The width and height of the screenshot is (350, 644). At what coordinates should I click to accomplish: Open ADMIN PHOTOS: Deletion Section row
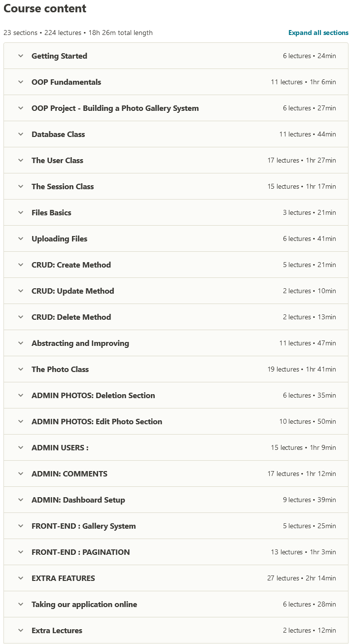(x=93, y=396)
